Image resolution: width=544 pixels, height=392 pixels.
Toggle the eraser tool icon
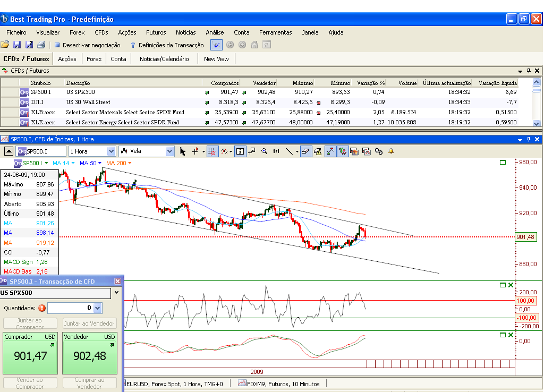click(305, 151)
